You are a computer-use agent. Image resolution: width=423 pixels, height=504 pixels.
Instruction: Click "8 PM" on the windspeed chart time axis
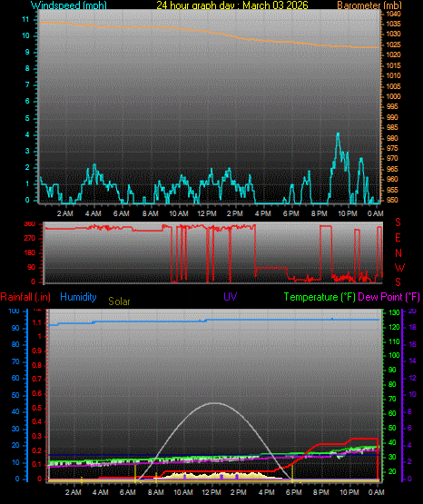click(x=320, y=213)
